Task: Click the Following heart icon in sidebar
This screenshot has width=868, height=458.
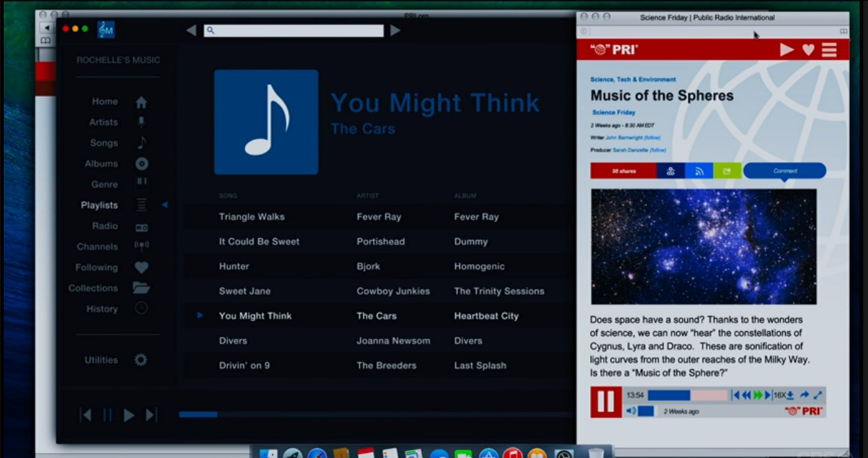Action: (x=142, y=267)
